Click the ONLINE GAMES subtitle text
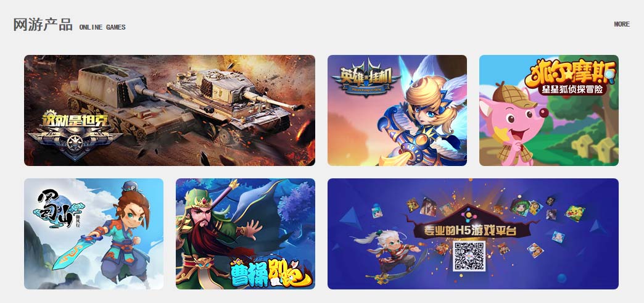The height and width of the screenshot is (303, 644). click(102, 27)
